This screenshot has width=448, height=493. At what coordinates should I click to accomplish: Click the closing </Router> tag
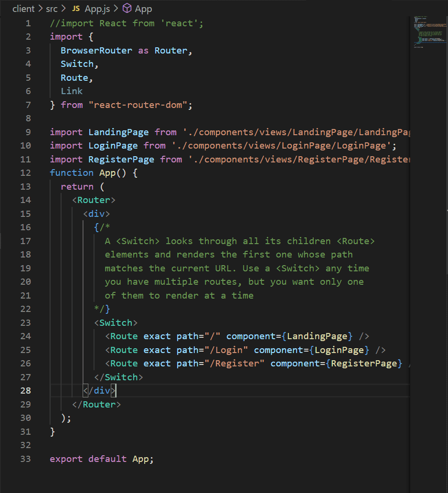click(96, 404)
